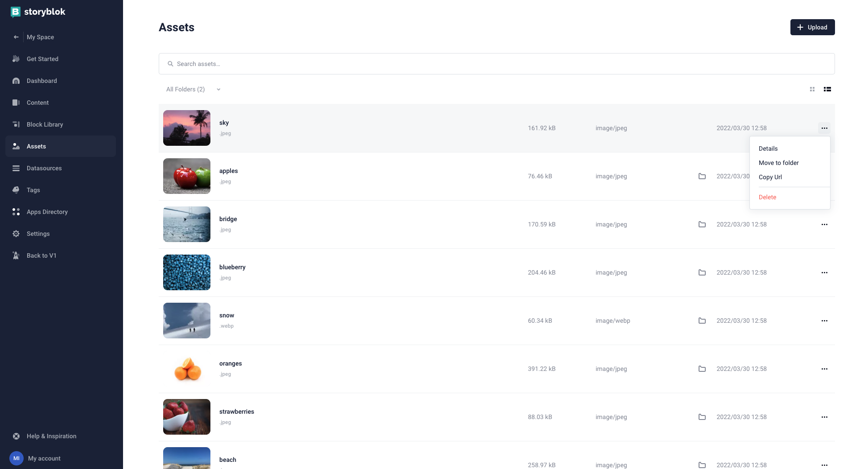
Task: Click the folder icon in bridge row
Action: pyautogui.click(x=702, y=224)
